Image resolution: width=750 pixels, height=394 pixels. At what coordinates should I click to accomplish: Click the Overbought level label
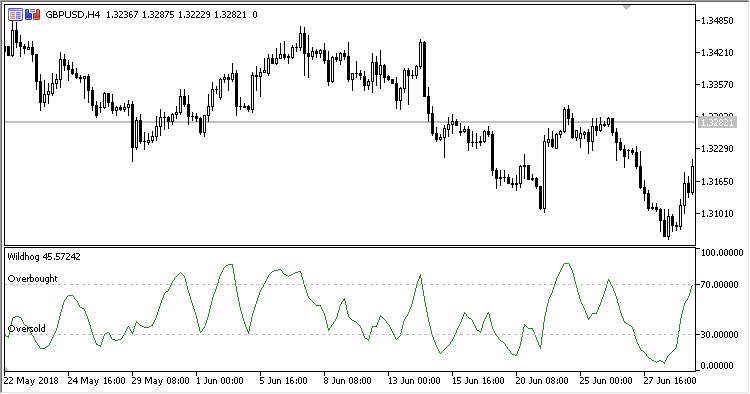(x=33, y=279)
